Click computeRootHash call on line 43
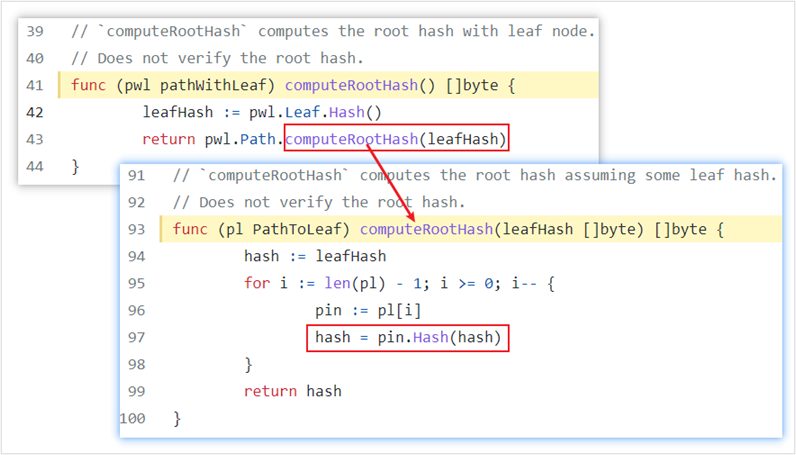 pyautogui.click(x=396, y=139)
